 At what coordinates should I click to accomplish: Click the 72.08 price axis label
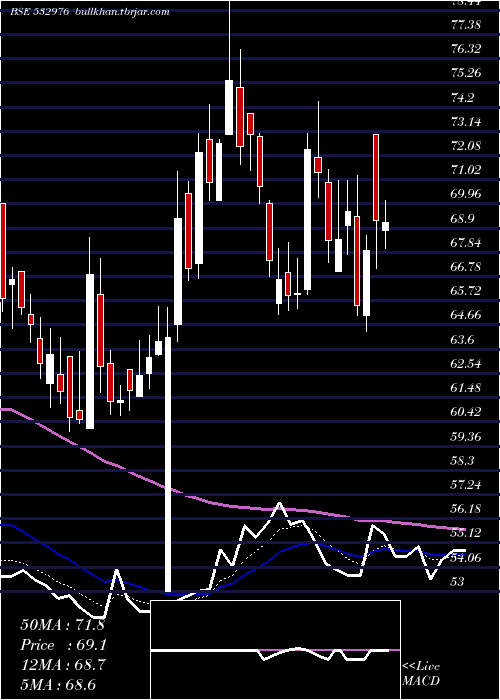[x=466, y=145]
